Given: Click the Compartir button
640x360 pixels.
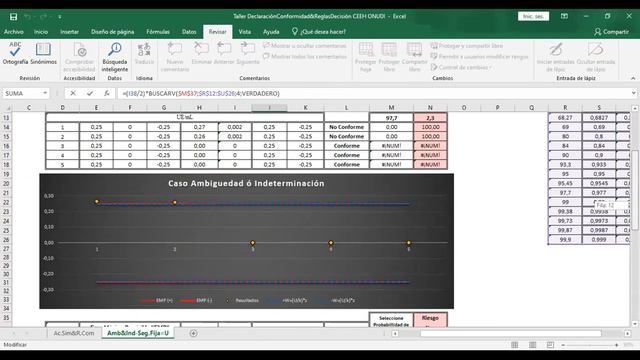Looking at the screenshot, I should [x=611, y=32].
